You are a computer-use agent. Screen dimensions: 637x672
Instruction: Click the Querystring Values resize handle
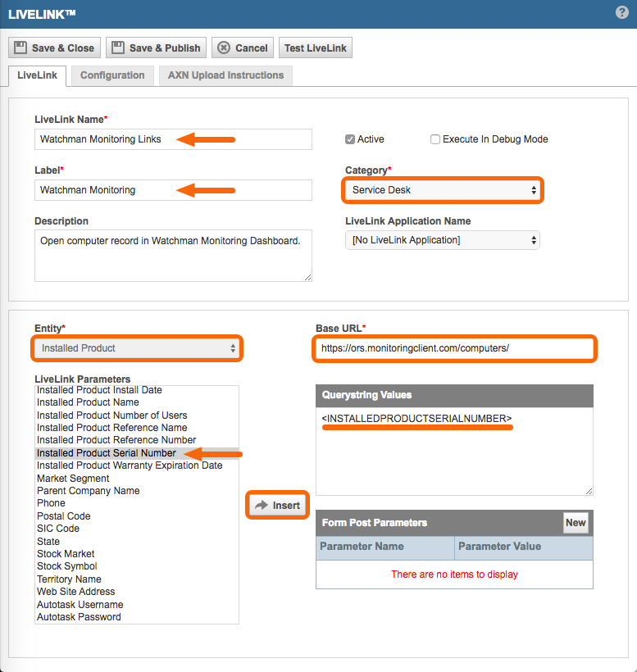point(589,491)
